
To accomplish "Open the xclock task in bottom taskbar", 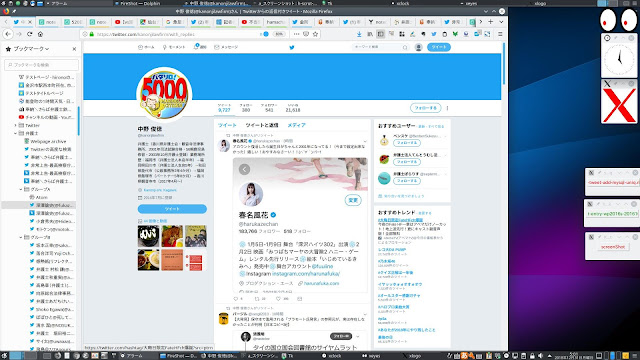I will (x=331, y=356).
